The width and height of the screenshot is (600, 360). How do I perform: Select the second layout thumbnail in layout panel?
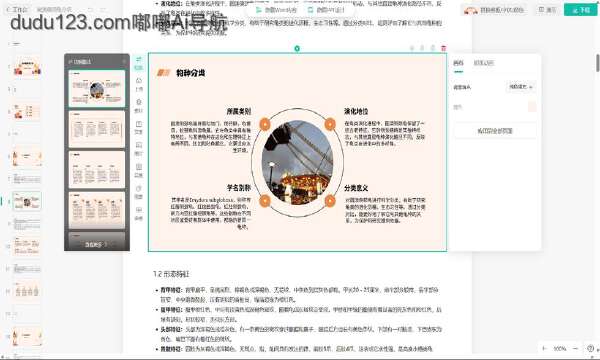point(97,129)
